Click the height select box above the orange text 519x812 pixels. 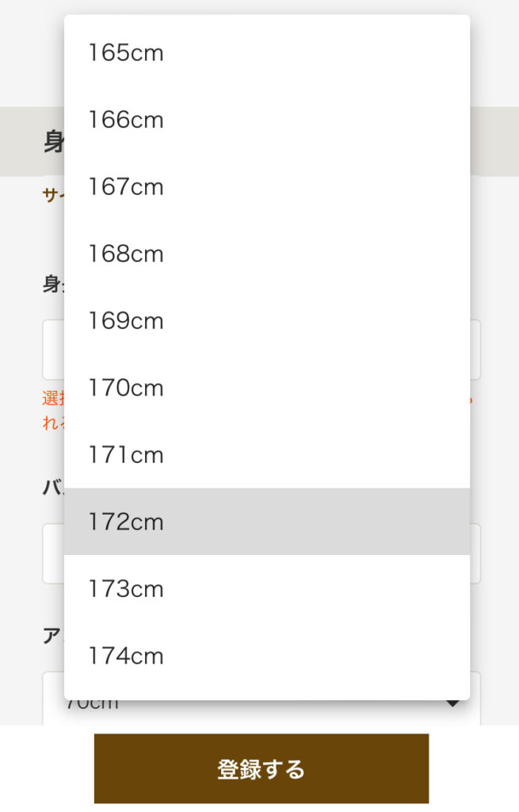click(x=53, y=350)
